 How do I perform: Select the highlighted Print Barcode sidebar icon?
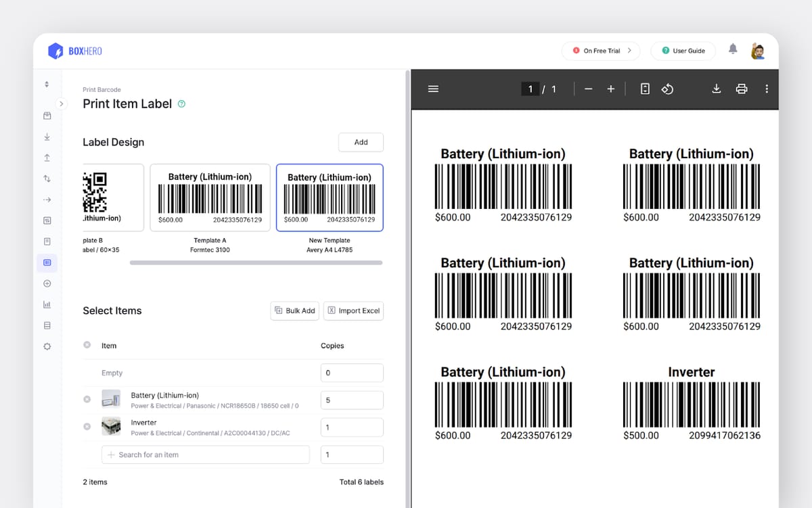(x=47, y=262)
